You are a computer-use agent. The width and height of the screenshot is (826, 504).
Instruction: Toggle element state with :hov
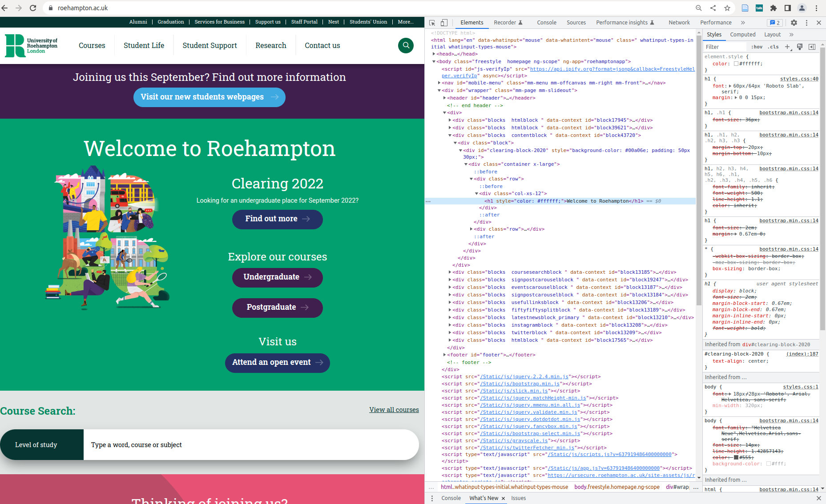pyautogui.click(x=757, y=47)
